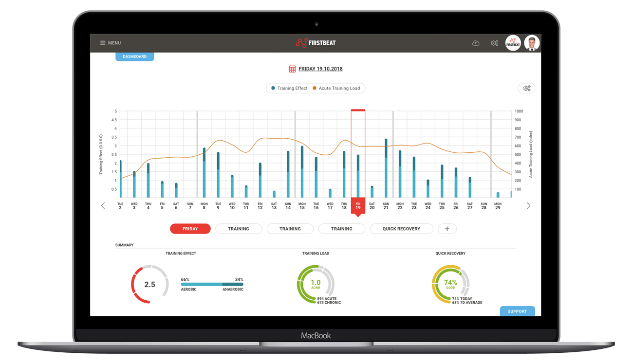The width and height of the screenshot is (633, 364).
Task: Select TUE 2 on the chart axis
Action: (x=120, y=206)
